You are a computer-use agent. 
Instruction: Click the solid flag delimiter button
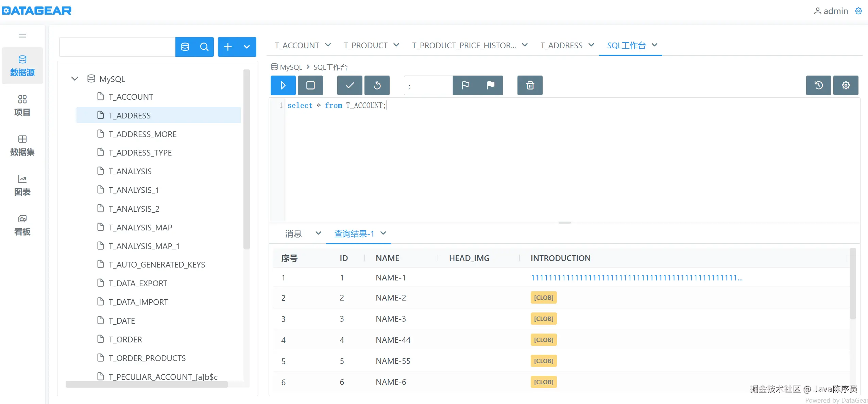pos(491,85)
